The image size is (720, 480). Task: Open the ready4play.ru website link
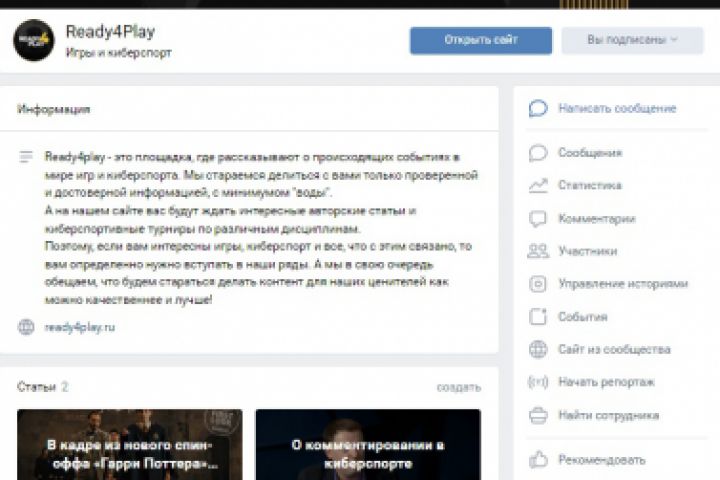pyautogui.click(x=79, y=327)
